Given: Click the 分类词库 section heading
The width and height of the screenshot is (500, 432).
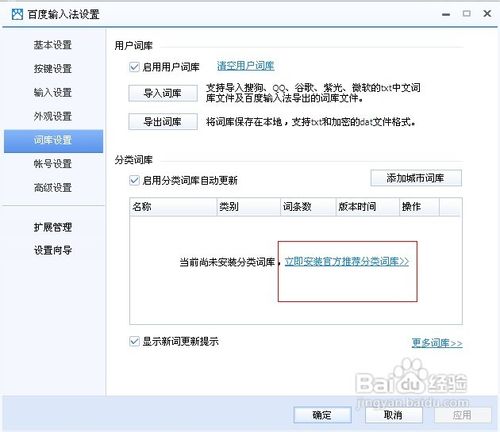Looking at the screenshot, I should [x=134, y=160].
